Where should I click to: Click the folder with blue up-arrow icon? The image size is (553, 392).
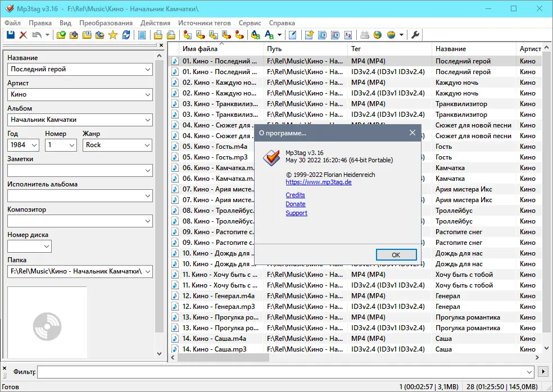[x=100, y=35]
